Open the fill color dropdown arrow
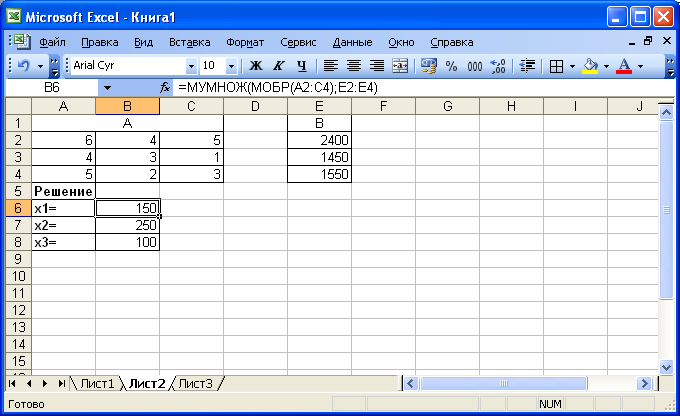The image size is (680, 416). (606, 66)
